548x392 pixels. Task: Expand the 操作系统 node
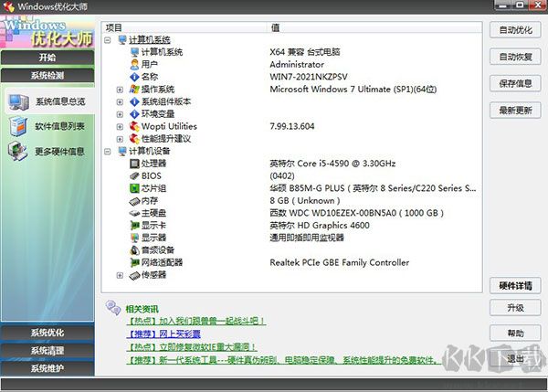point(120,90)
